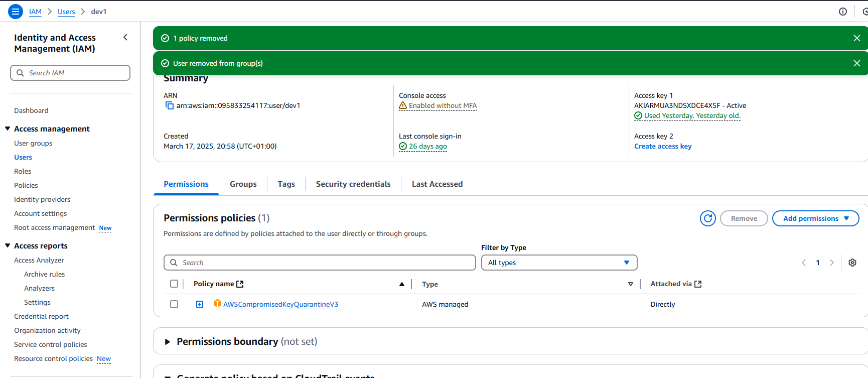Open Credential report in side navigation
868x378 pixels.
pos(41,316)
